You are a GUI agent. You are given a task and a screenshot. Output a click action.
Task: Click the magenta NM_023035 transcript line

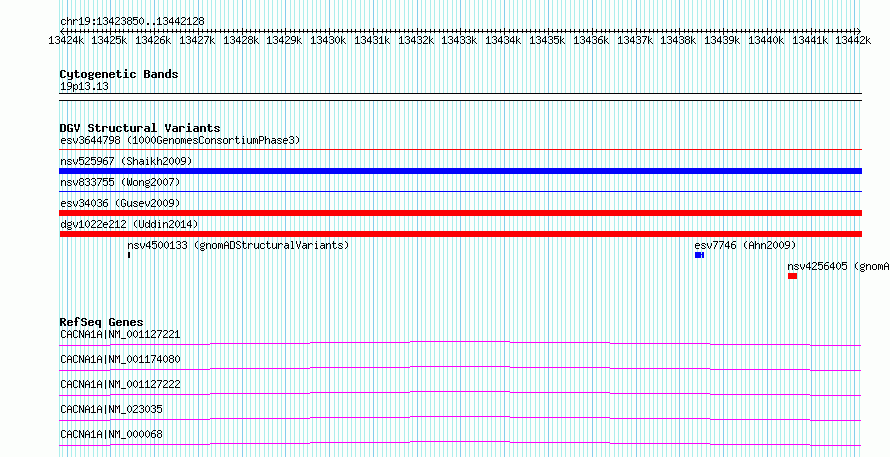pos(461,418)
